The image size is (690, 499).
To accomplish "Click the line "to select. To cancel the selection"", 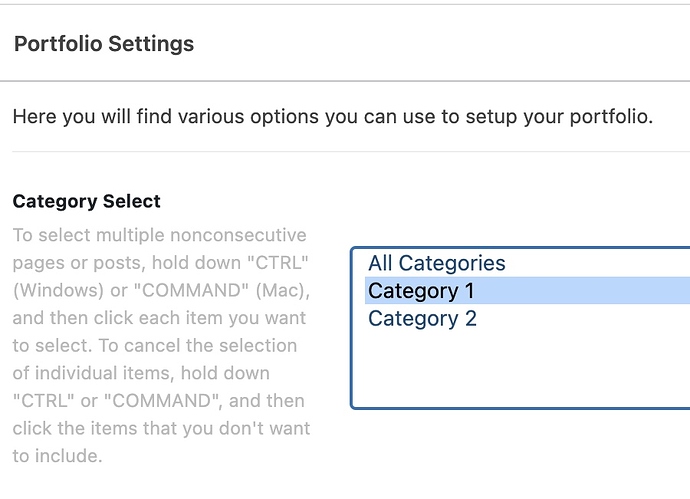I will pos(155,346).
